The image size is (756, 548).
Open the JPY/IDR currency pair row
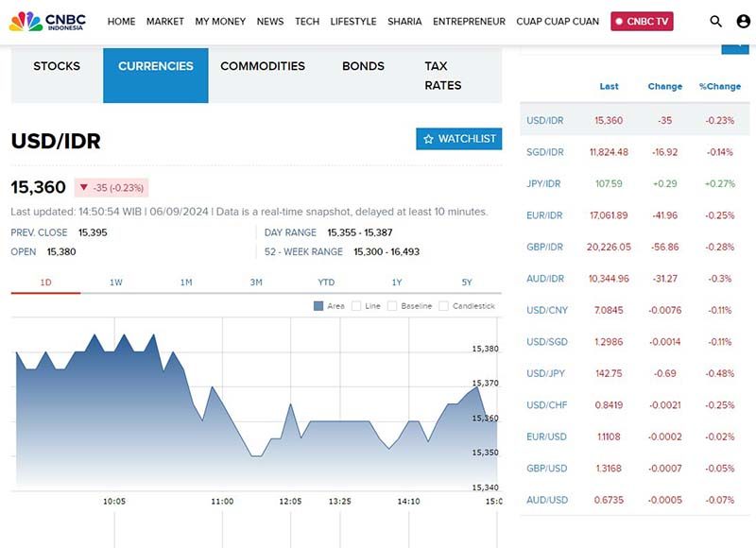tap(544, 183)
